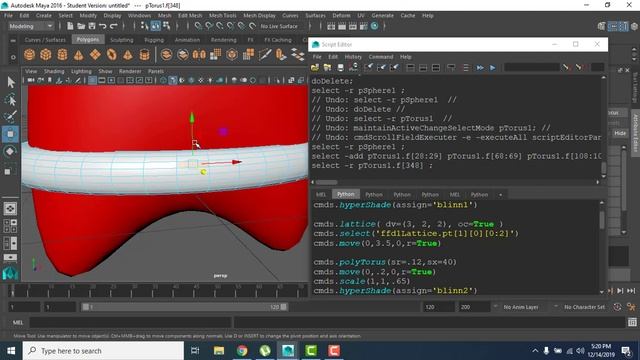Create a polygon sphere from the shelf
The image size is (640, 360).
click(x=29, y=54)
